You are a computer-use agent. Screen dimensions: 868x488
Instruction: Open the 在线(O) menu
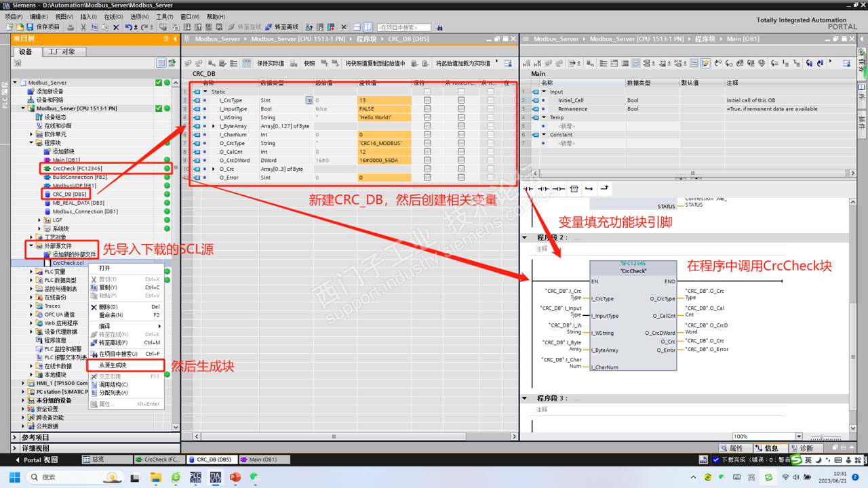113,16
